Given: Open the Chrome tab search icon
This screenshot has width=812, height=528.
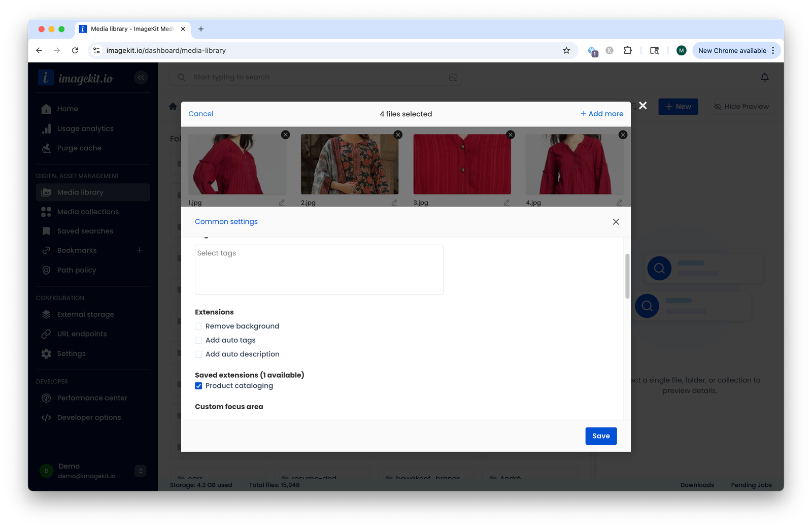Looking at the screenshot, I should tap(655, 50).
